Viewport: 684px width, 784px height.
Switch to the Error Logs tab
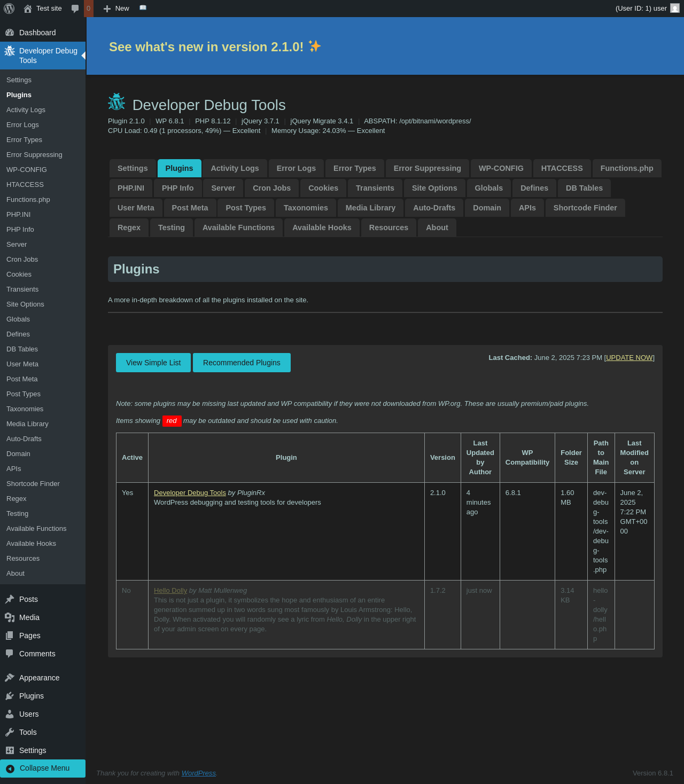(x=296, y=168)
